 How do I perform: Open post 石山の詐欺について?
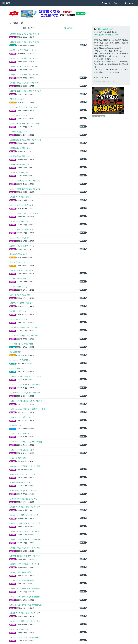[x=17, y=425]
